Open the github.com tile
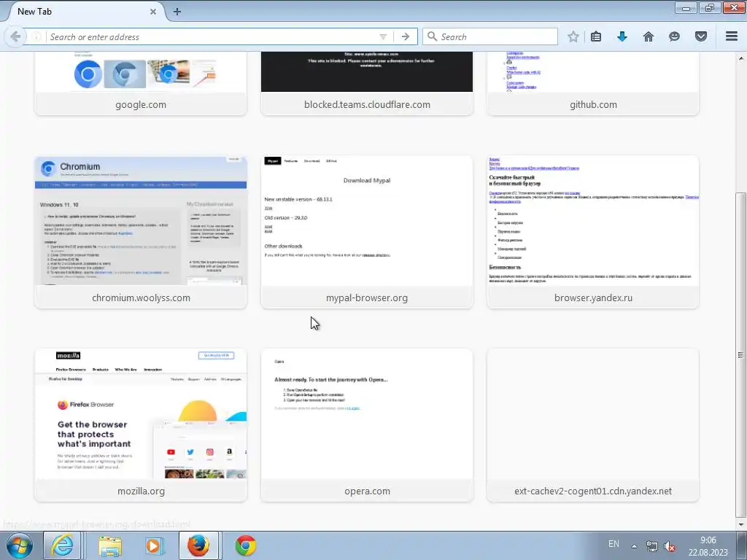 pyautogui.click(x=593, y=83)
